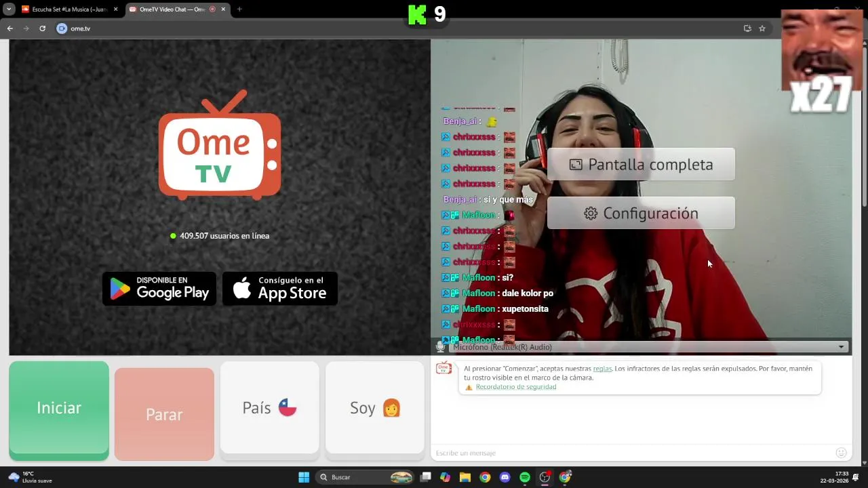
Task: Click Pantalla completa button
Action: coord(641,164)
